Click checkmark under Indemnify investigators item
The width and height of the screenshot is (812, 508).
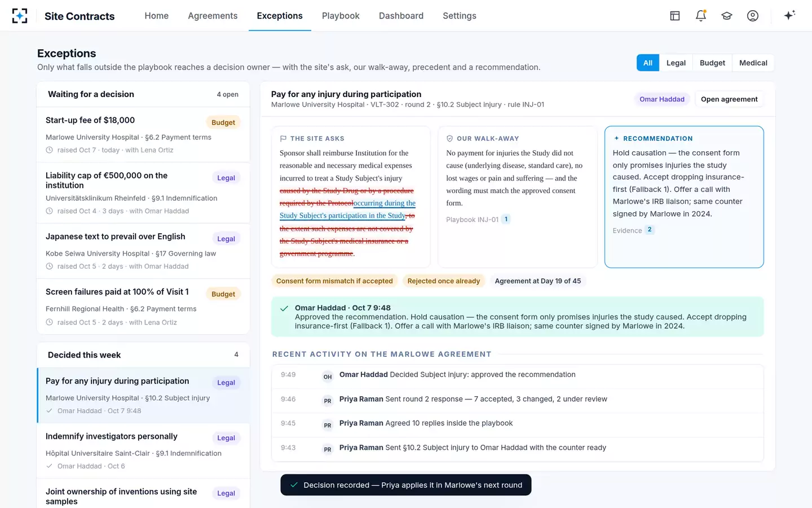tap(50, 466)
